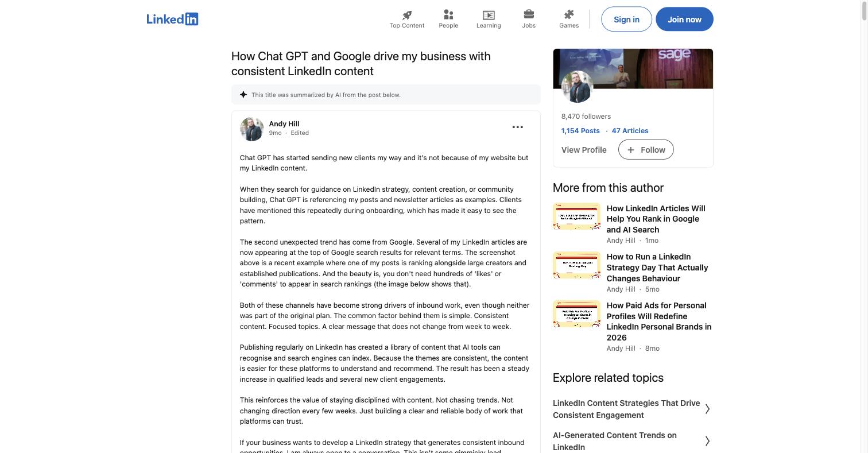
Task: Open Andy Hill author name link
Action: tap(284, 123)
